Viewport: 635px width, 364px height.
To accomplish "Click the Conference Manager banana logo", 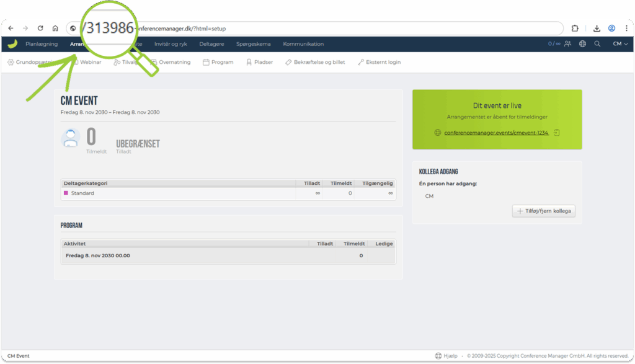I will tap(12, 44).
